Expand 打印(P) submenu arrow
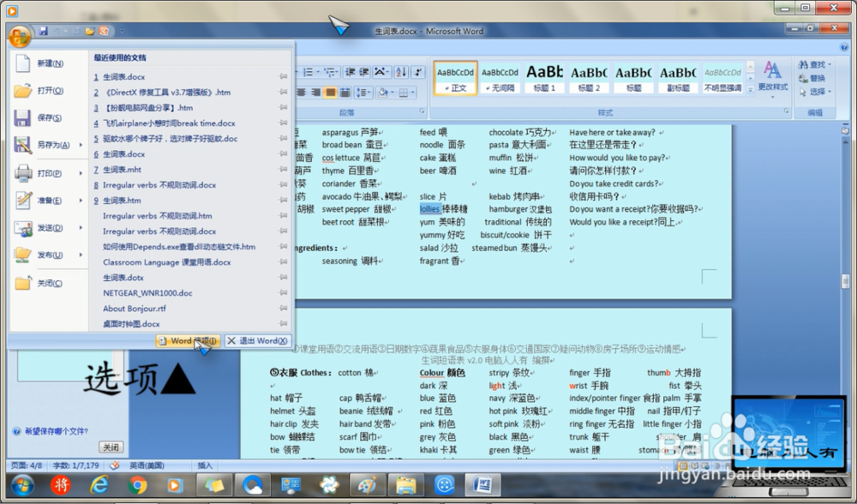 pos(81,173)
